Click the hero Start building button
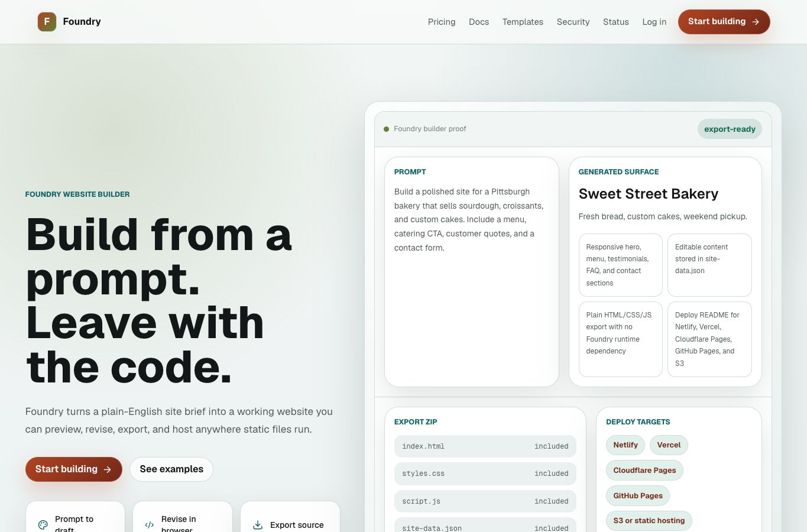Screen dimensions: 807x532 [73, 469]
